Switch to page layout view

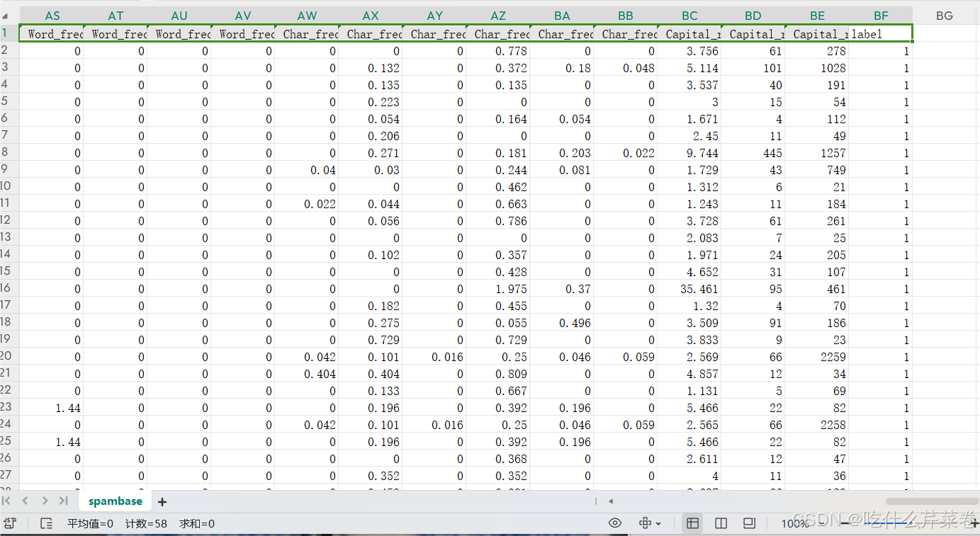click(749, 523)
